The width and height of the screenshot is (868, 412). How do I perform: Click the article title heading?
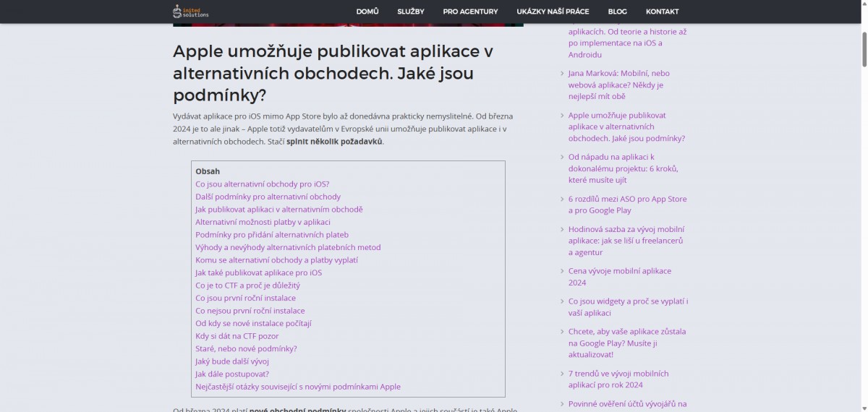coord(333,73)
